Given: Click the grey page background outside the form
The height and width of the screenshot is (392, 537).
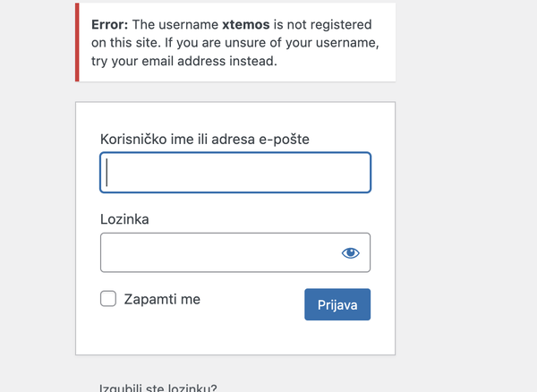Looking at the screenshot, I should point(465,206).
